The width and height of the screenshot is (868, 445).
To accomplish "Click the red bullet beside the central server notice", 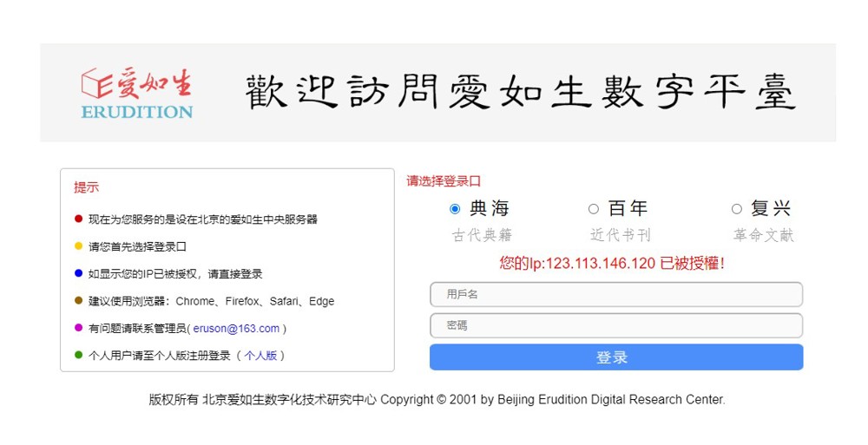I will pyautogui.click(x=78, y=219).
